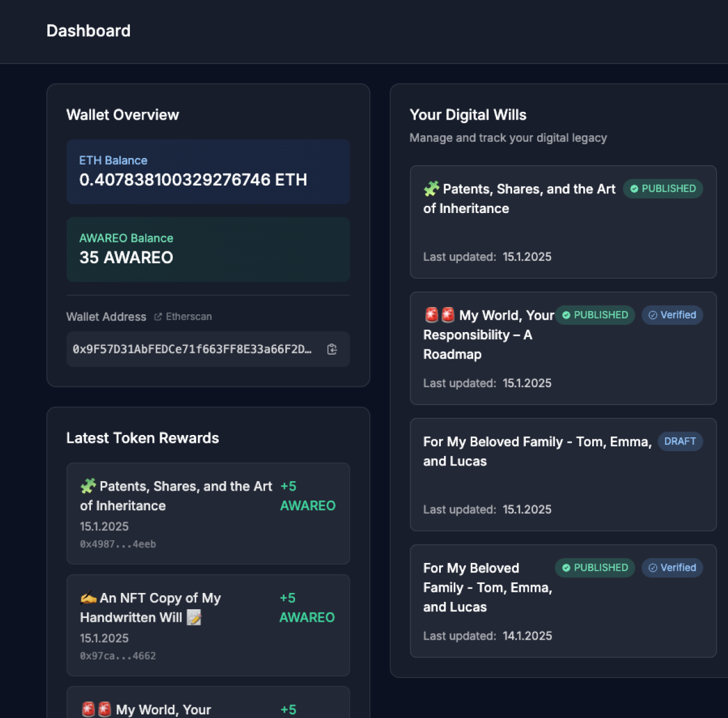The height and width of the screenshot is (718, 728).
Task: Copy wallet address with the clipboard icon
Action: [332, 349]
